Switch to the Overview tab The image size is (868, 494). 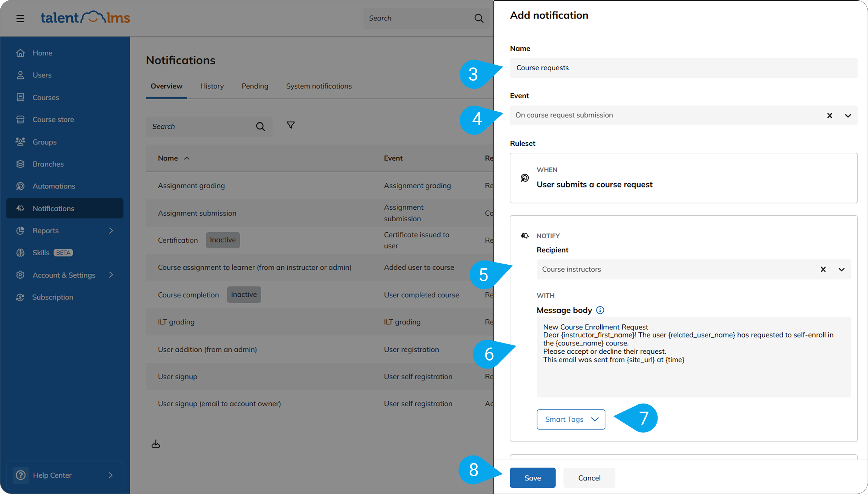coord(166,86)
